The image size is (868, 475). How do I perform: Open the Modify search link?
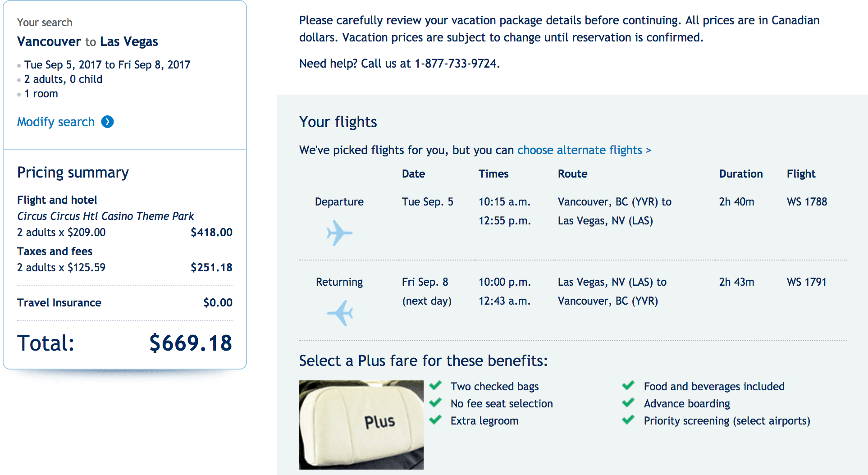coord(56,122)
